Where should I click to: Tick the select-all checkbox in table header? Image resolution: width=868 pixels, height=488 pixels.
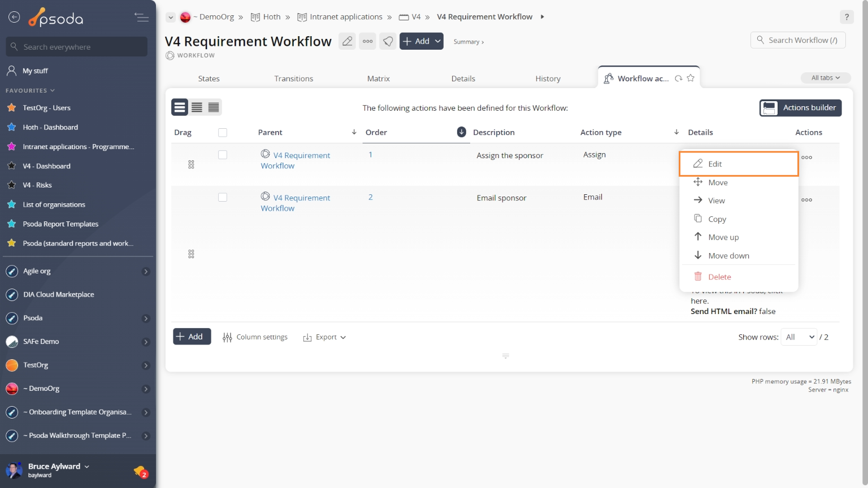click(223, 133)
